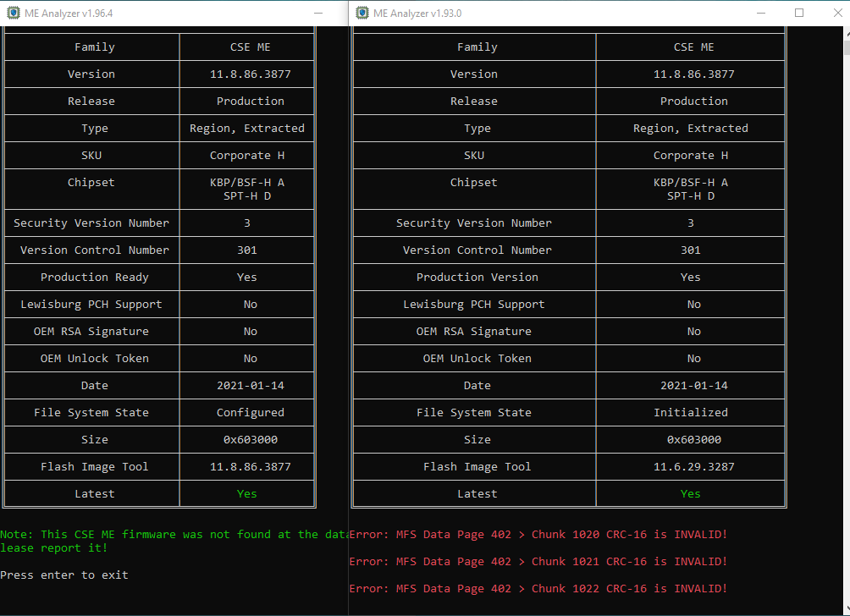Screen dimensions: 850x616
Task: Click the 'Initialized' file system state value
Action: pos(690,412)
